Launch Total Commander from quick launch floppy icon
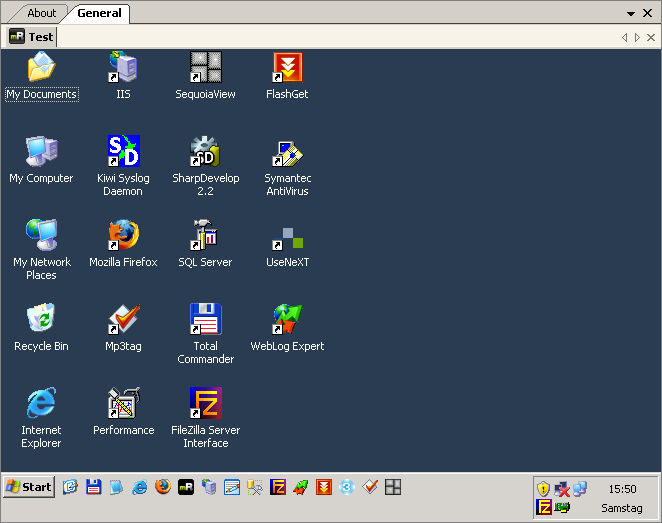 click(x=93, y=487)
